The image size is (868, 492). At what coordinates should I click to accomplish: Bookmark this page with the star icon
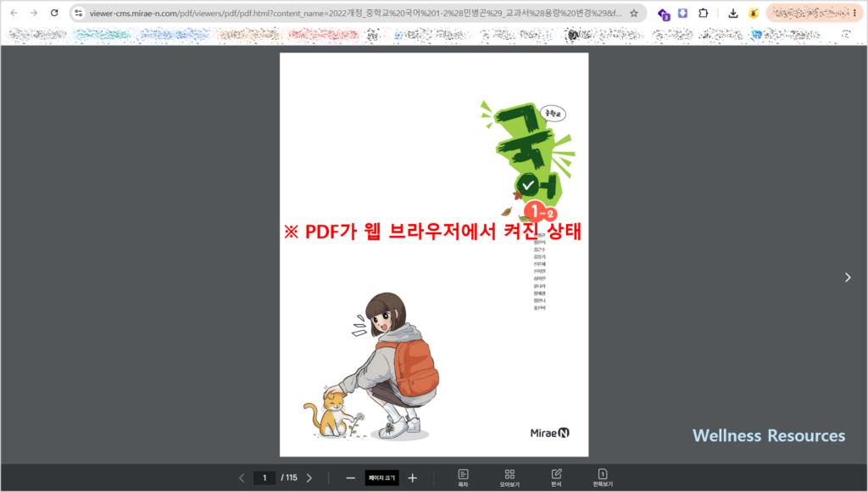pos(634,13)
